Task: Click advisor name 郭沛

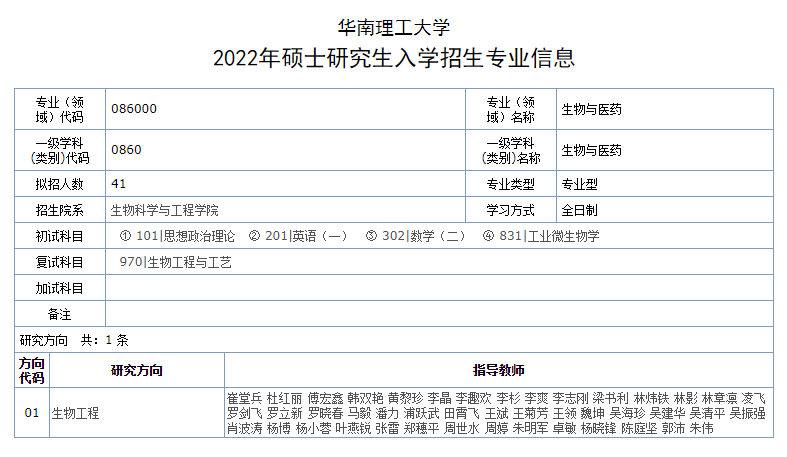Action: [674, 428]
